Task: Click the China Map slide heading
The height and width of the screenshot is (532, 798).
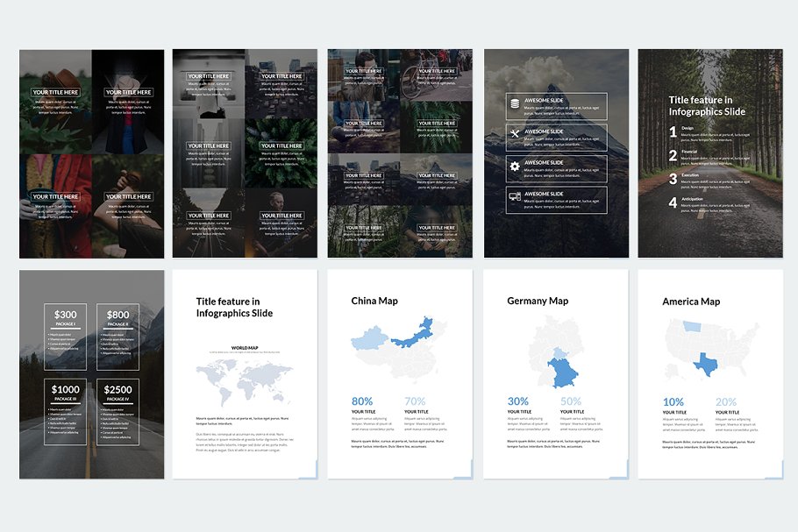Action: pyautogui.click(x=375, y=301)
